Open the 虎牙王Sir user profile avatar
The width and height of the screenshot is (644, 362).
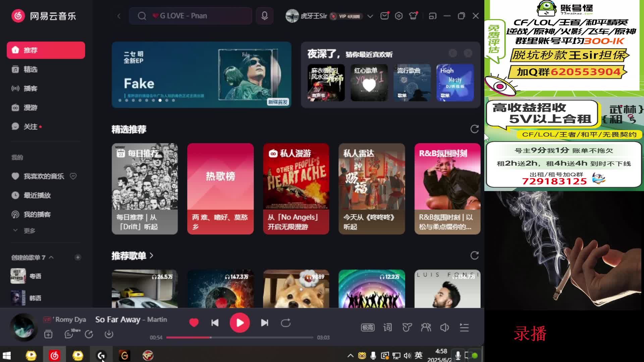click(x=292, y=16)
